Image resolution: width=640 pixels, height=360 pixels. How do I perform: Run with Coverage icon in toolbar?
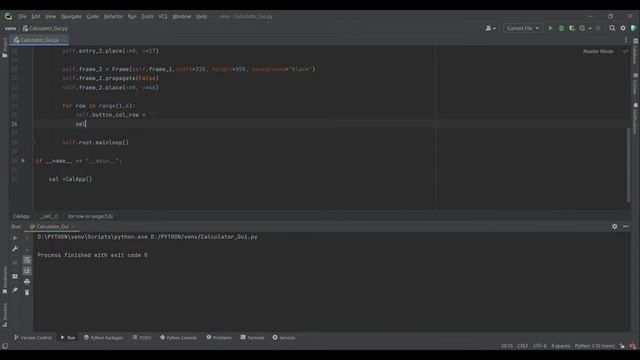coord(572,28)
